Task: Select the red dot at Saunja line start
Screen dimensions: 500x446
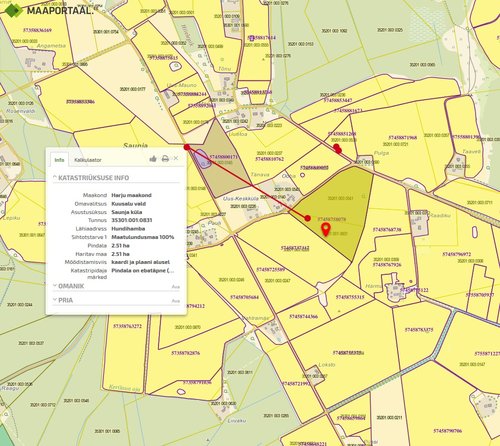Action: (187, 147)
